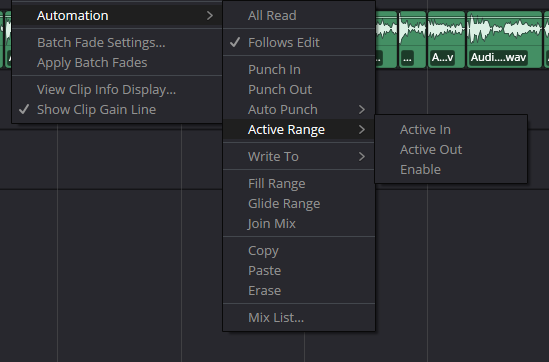This screenshot has height=362, width=549.
Task: Choose Glide Range
Action: pos(299,203)
